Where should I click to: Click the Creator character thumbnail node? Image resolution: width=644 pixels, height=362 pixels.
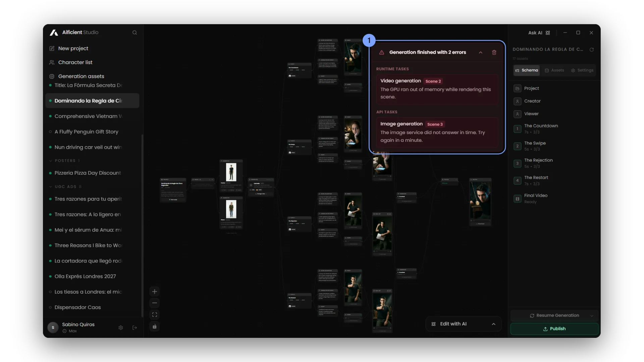pyautogui.click(x=231, y=172)
